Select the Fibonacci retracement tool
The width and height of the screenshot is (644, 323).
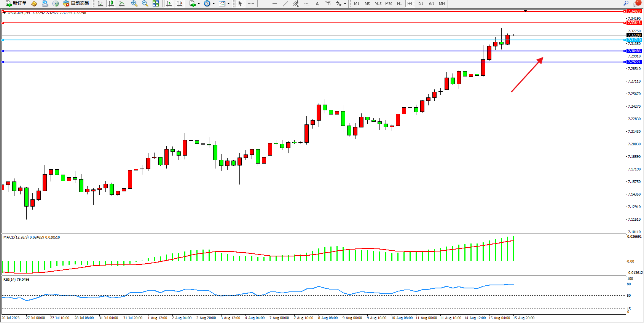(x=306, y=3)
